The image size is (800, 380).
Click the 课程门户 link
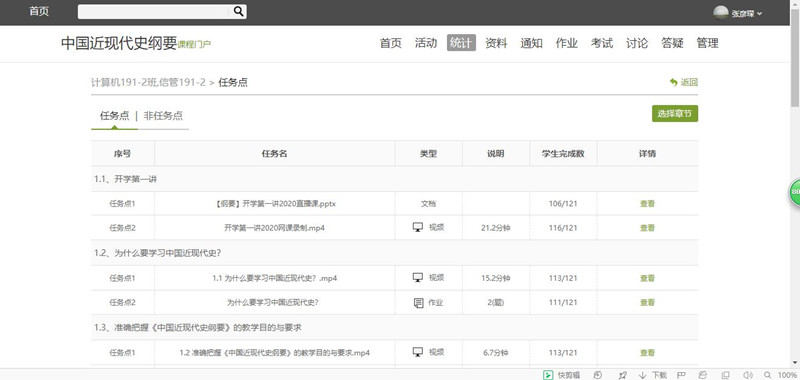tap(194, 45)
